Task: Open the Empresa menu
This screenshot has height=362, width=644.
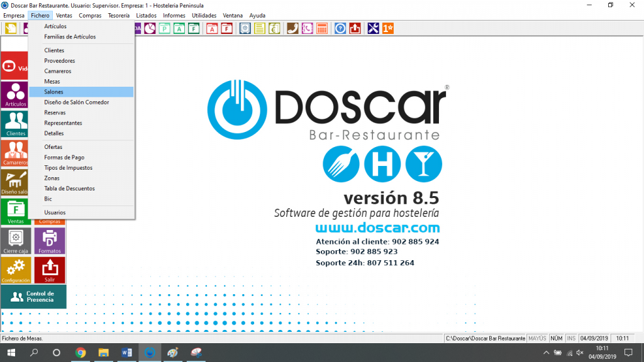Action: click(x=14, y=15)
